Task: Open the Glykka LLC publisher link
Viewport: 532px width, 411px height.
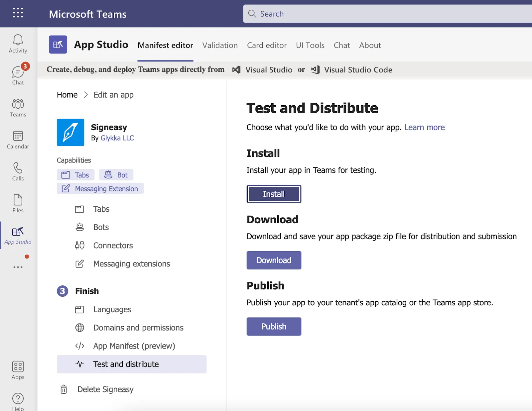Action: click(117, 138)
